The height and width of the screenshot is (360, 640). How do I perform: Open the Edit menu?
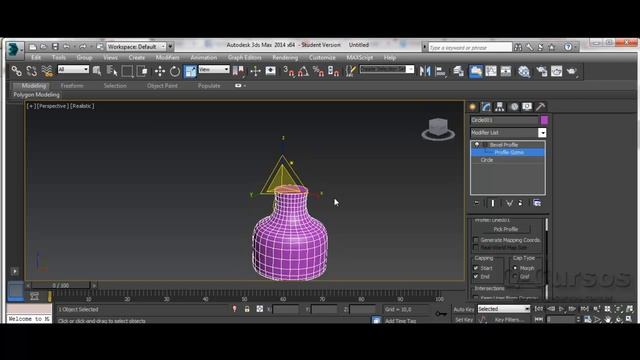pyautogui.click(x=36, y=58)
